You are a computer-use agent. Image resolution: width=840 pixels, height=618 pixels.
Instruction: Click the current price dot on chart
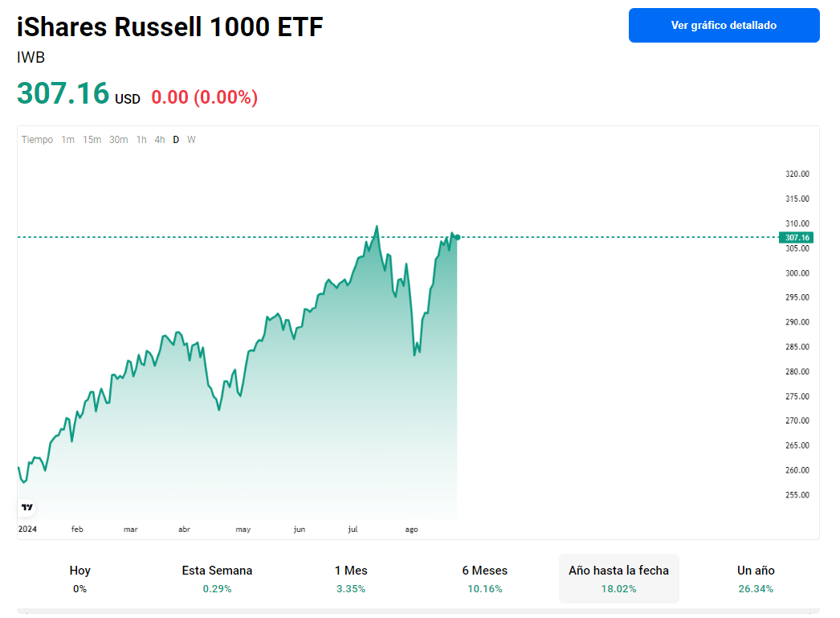tap(457, 237)
